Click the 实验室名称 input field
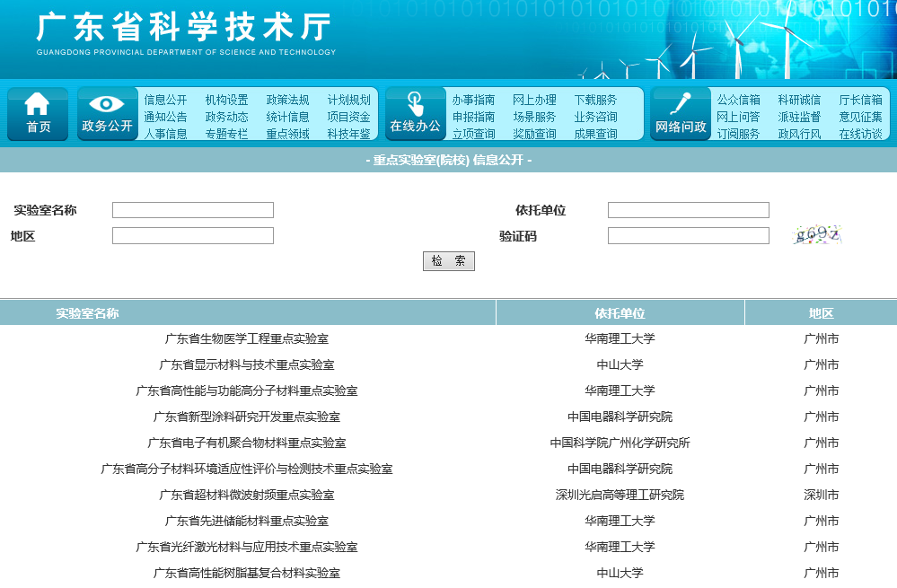 (192, 209)
